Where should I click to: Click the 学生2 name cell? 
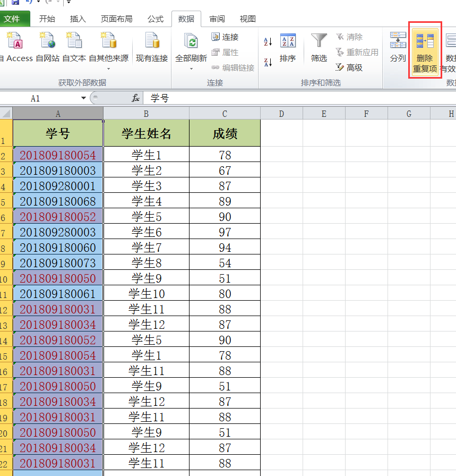click(146, 170)
